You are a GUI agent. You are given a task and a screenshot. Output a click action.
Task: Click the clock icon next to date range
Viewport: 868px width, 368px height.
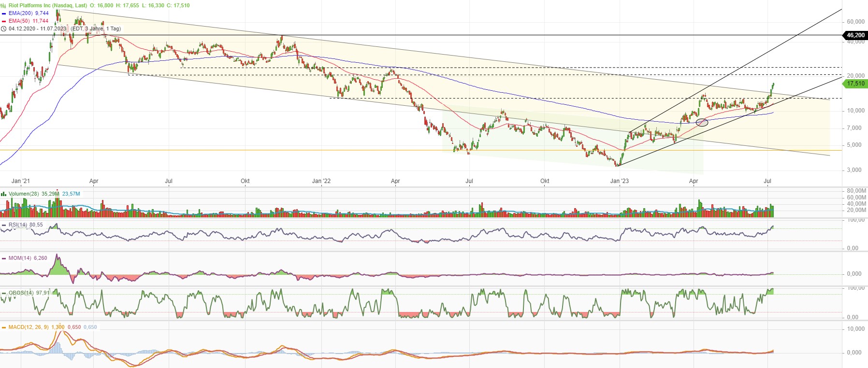tap(4, 29)
